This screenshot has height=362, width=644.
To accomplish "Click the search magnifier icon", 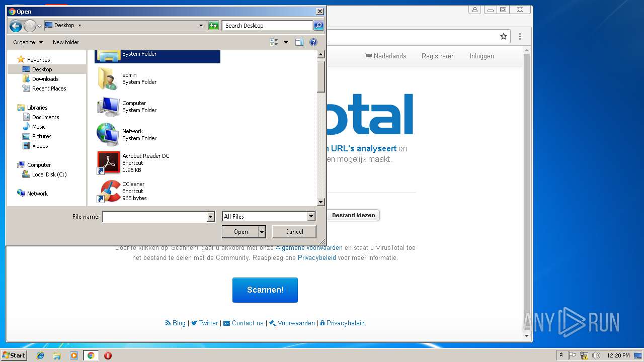I will tap(318, 26).
